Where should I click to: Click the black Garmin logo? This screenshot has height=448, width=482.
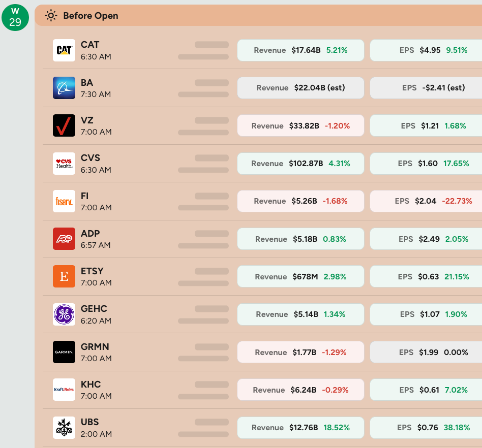point(64,352)
